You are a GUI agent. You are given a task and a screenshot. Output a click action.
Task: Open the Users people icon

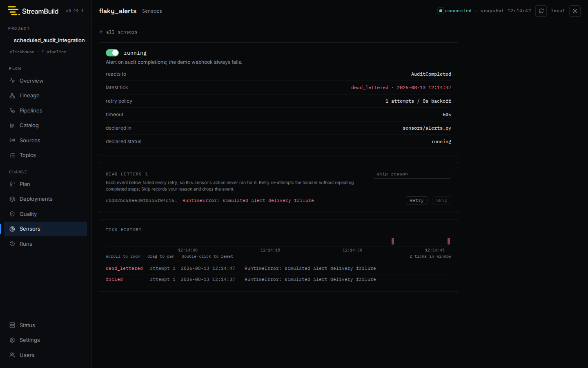point(12,355)
